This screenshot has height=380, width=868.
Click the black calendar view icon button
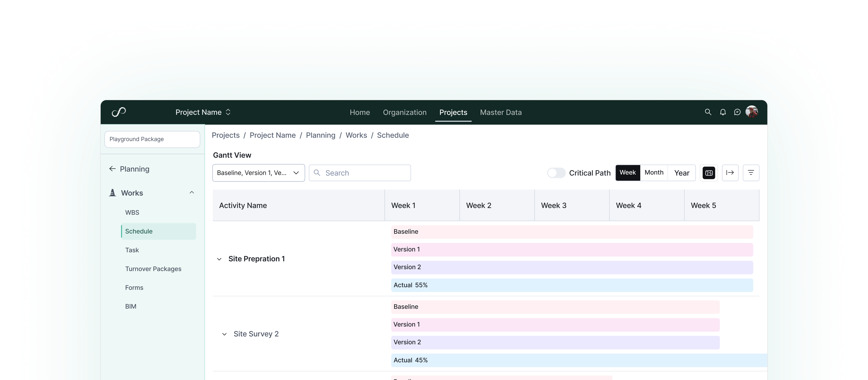coord(709,173)
